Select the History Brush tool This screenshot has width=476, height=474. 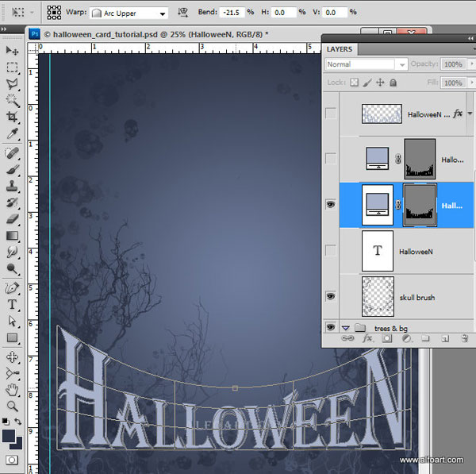coord(12,202)
